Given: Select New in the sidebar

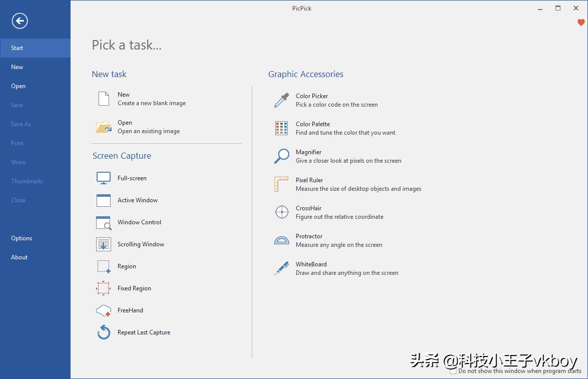Looking at the screenshot, I should coord(35,67).
